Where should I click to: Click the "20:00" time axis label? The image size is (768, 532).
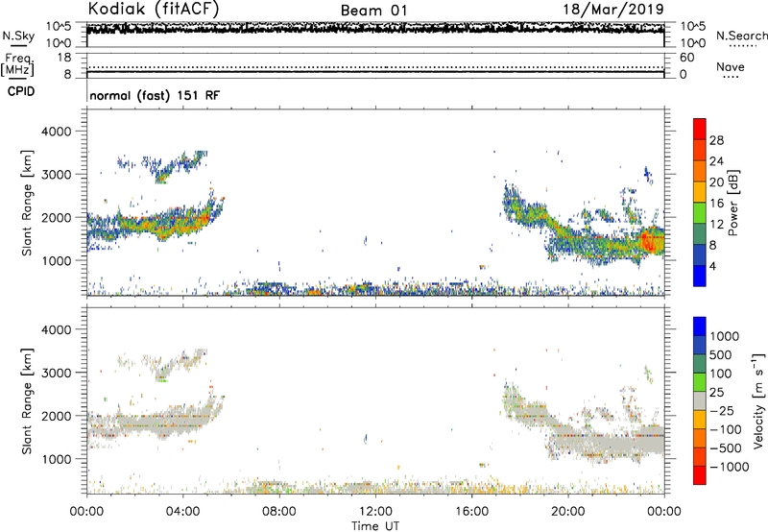(x=568, y=512)
